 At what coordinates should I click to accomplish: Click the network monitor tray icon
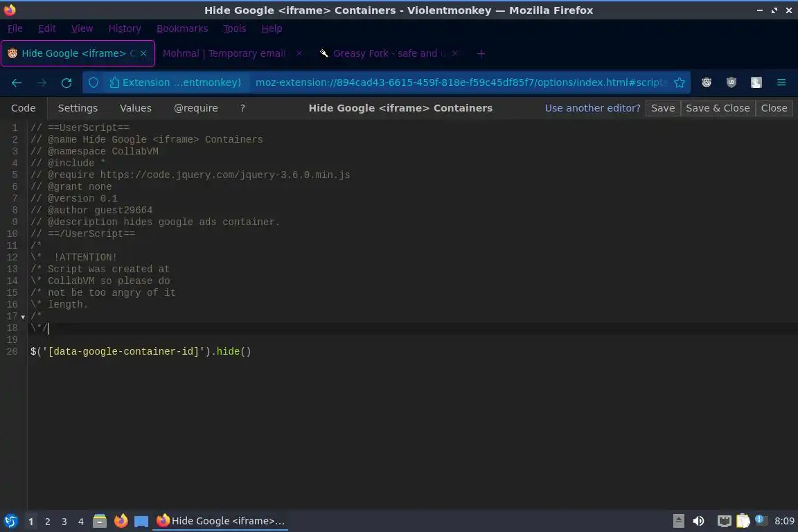pos(724,521)
